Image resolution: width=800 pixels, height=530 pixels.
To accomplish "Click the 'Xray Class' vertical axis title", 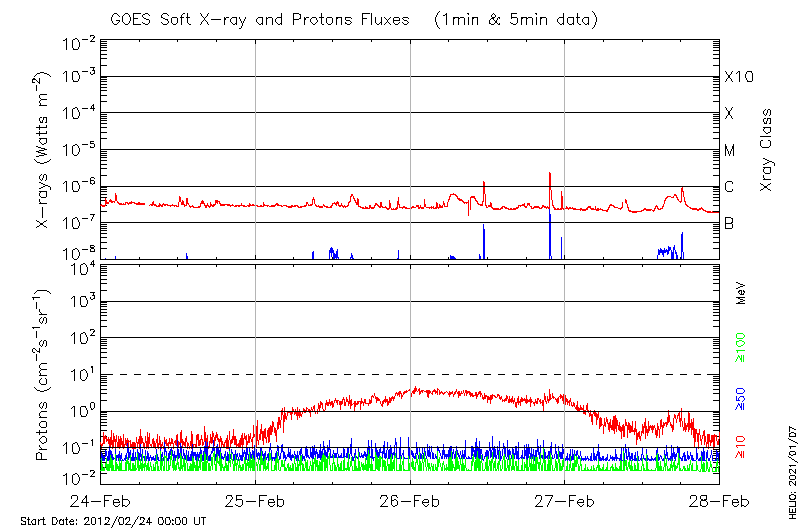I will pyautogui.click(x=767, y=150).
